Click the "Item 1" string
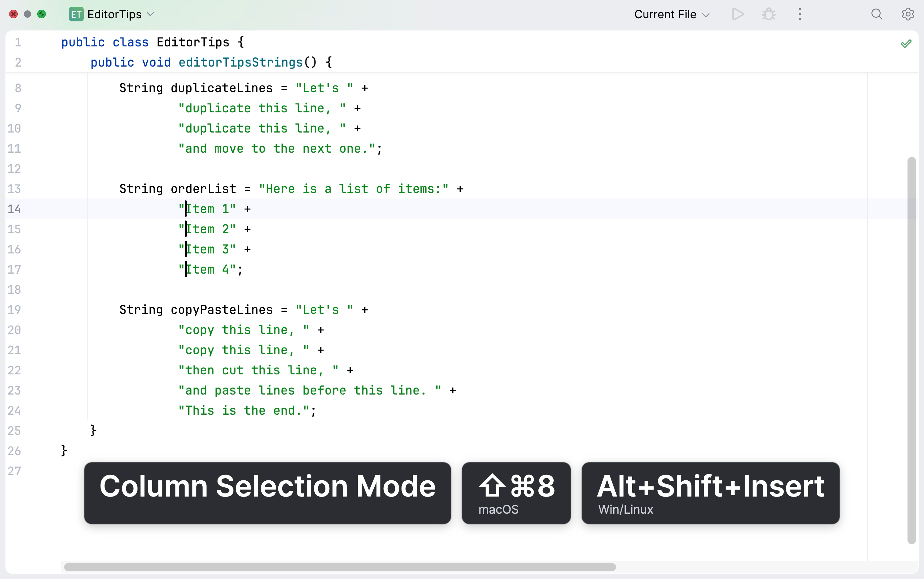 point(207,209)
